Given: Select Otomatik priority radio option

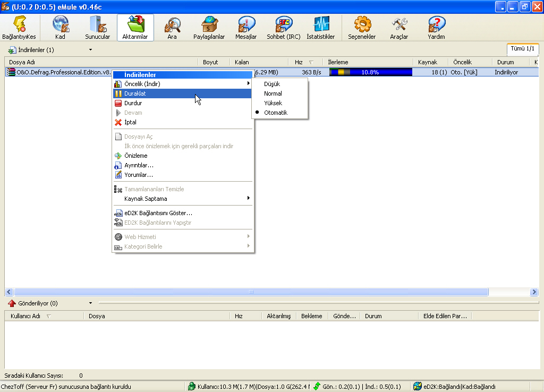Looking at the screenshot, I should point(279,113).
